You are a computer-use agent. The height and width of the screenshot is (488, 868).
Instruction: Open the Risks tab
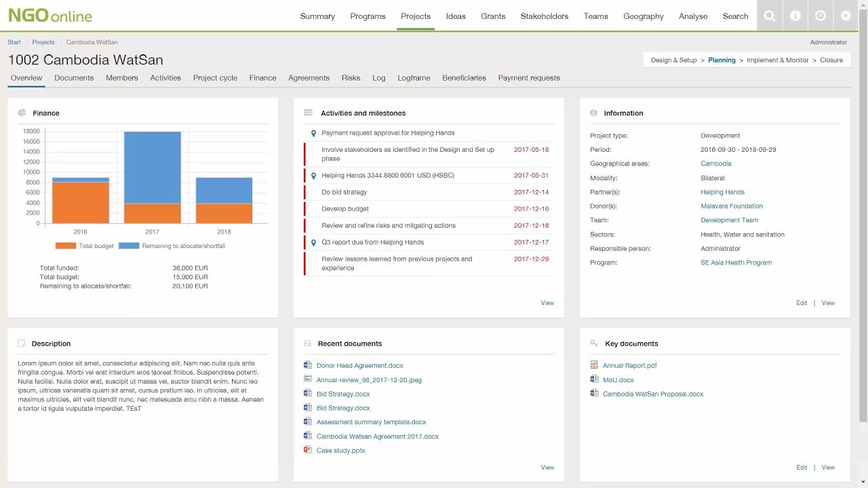pos(351,78)
